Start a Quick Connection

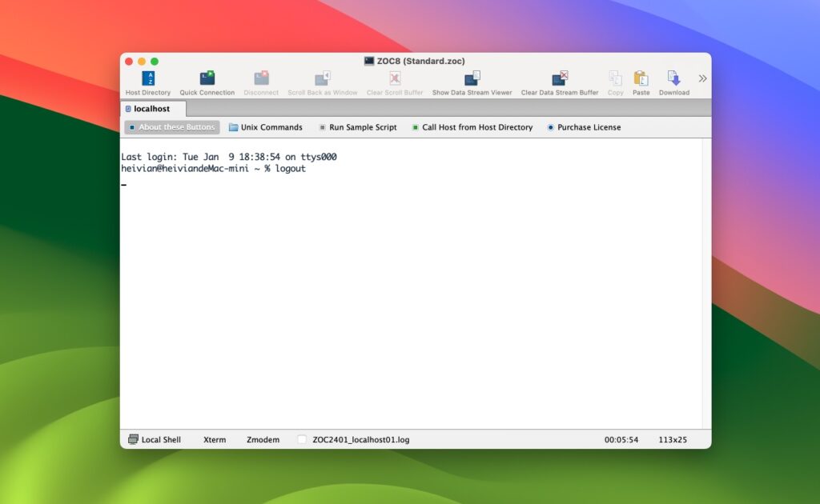(207, 81)
